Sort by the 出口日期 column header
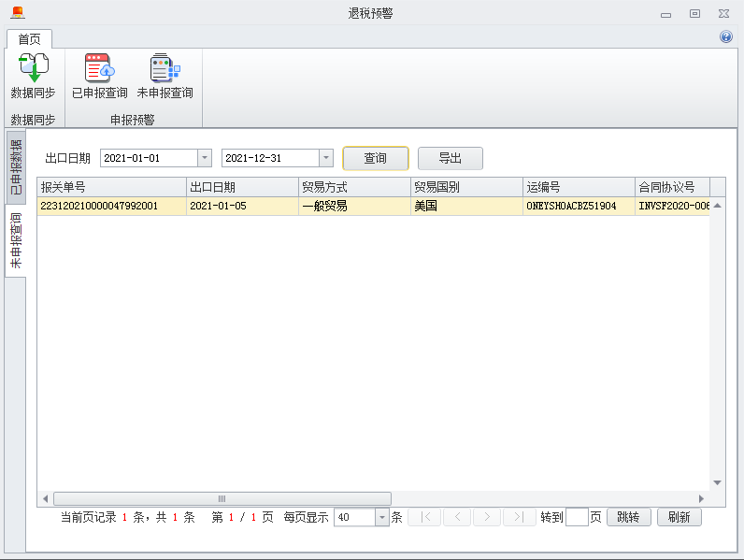This screenshot has width=744, height=560. coord(242,187)
